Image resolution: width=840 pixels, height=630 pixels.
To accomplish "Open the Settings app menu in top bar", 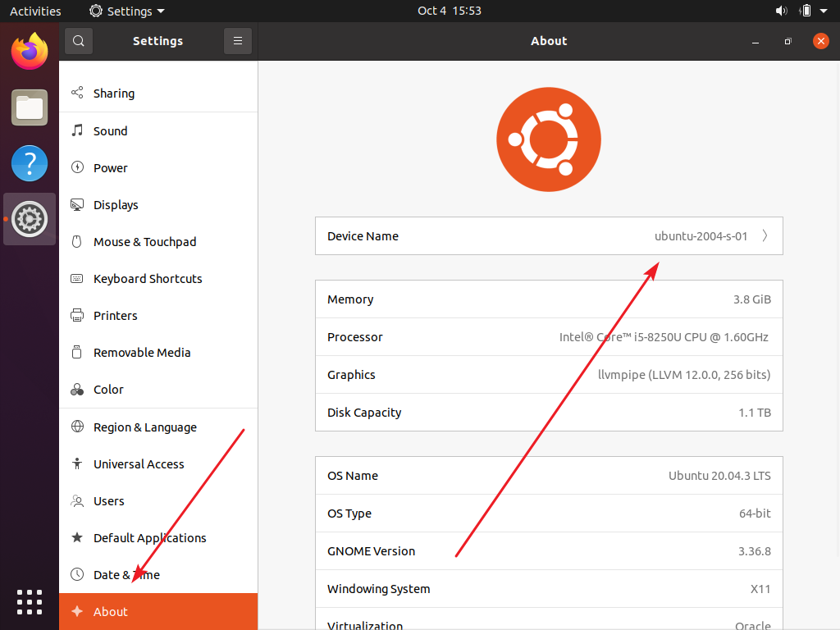I will pyautogui.click(x=127, y=11).
